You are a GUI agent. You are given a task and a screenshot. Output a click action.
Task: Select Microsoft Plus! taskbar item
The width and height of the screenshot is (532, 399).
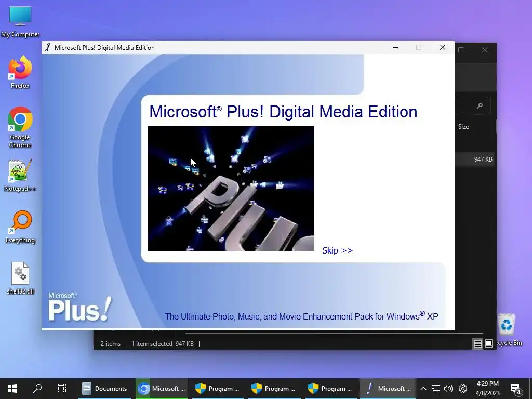pos(388,389)
